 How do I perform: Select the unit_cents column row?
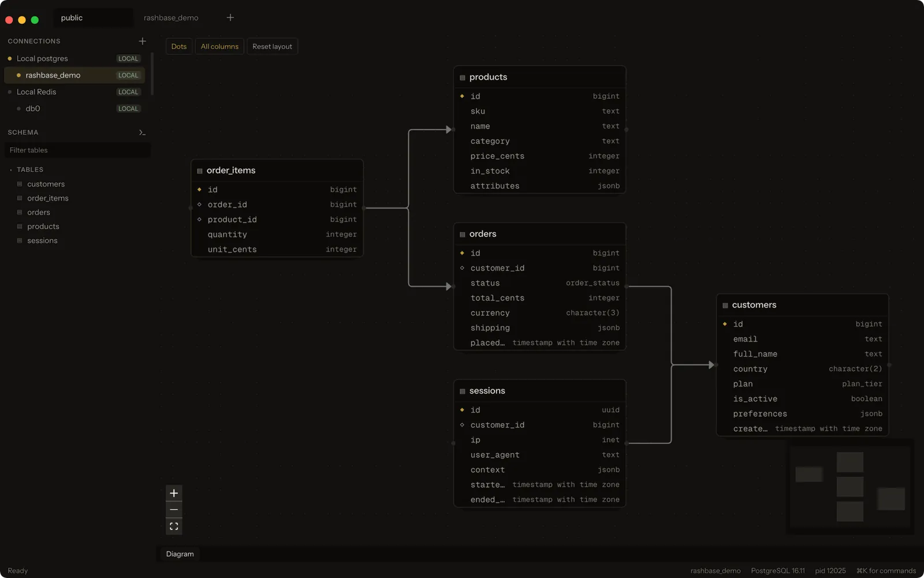pyautogui.click(x=277, y=250)
